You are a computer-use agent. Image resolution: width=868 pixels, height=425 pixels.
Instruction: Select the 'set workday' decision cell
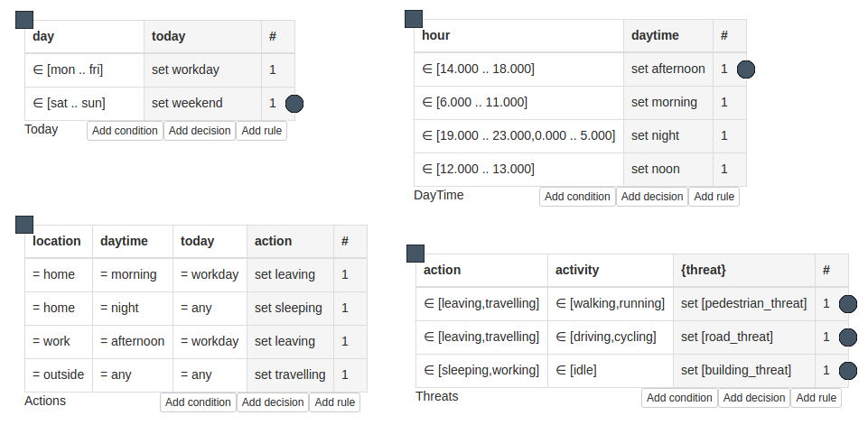tap(202, 69)
